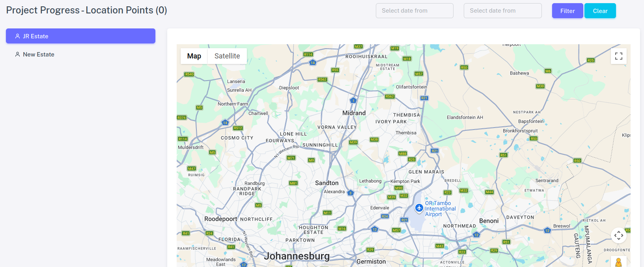Click the OR Tambo airport marker icon
The width and height of the screenshot is (644, 267).
[419, 208]
